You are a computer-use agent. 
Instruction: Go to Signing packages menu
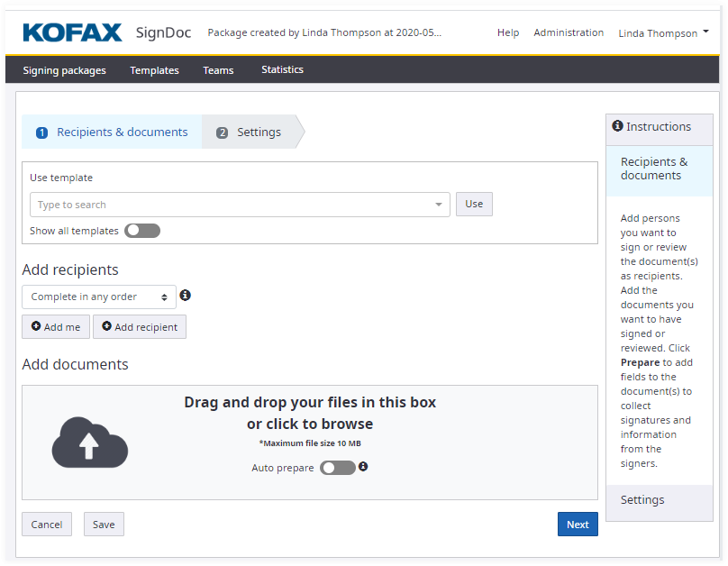coord(64,70)
